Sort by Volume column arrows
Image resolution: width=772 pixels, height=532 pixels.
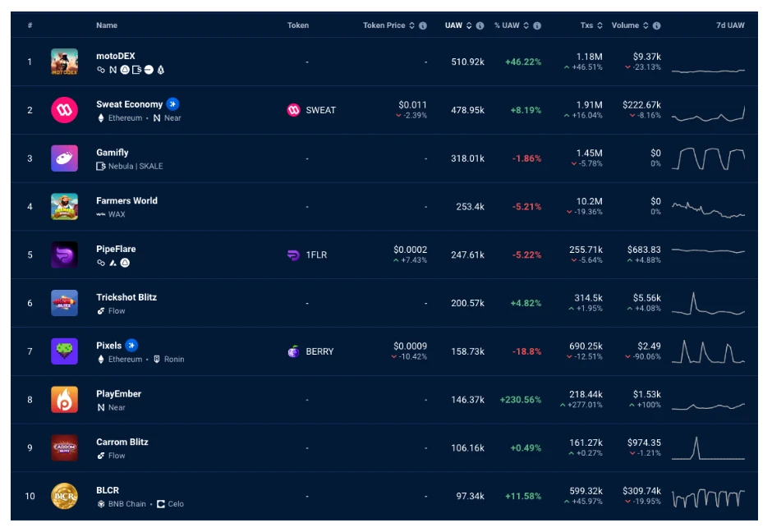coord(646,25)
